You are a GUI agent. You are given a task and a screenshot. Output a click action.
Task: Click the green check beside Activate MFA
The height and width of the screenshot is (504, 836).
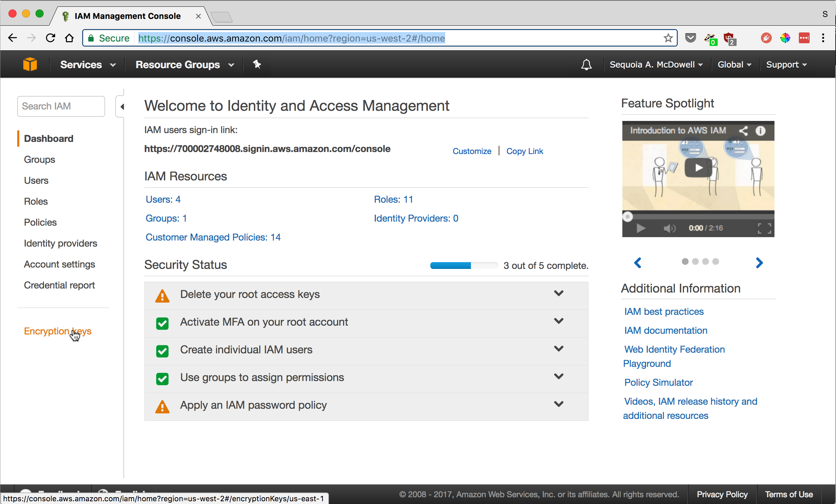[x=162, y=323]
